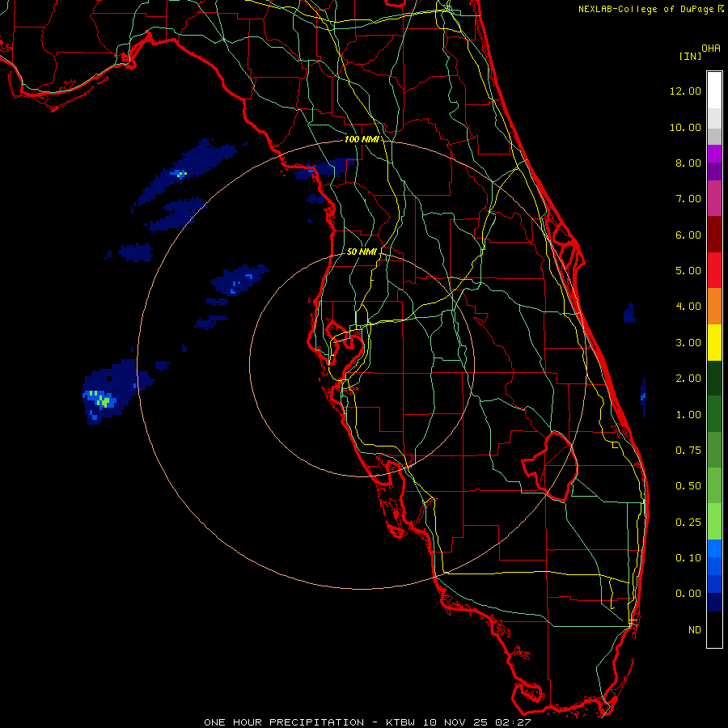Click the 12.00 legend value
The height and width of the screenshot is (728, 728).
(685, 91)
